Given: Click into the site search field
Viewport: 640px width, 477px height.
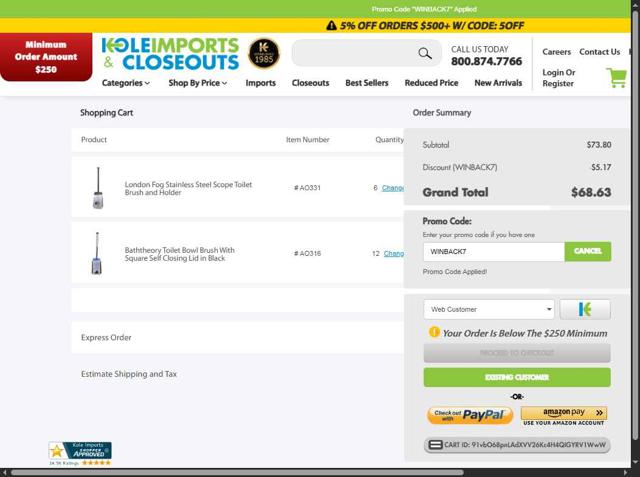Looking at the screenshot, I should pyautogui.click(x=354, y=53).
